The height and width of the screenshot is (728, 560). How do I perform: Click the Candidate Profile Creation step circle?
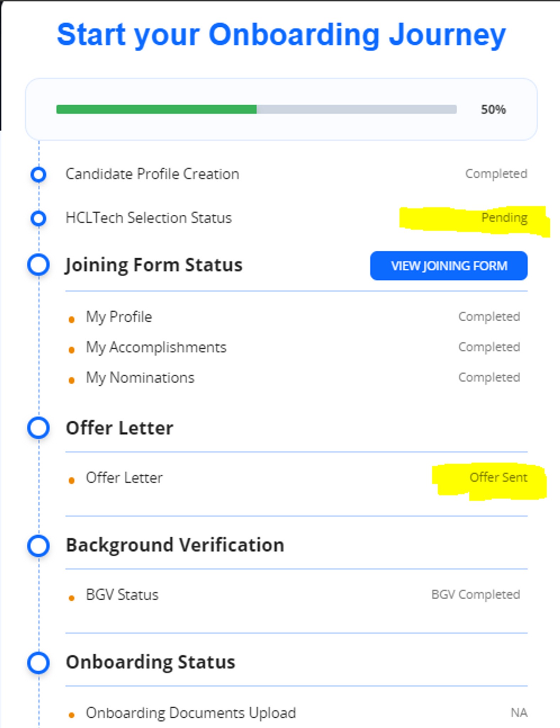click(38, 175)
